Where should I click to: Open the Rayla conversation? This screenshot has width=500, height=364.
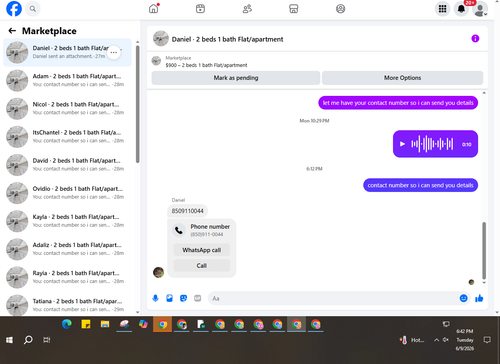(x=67, y=277)
